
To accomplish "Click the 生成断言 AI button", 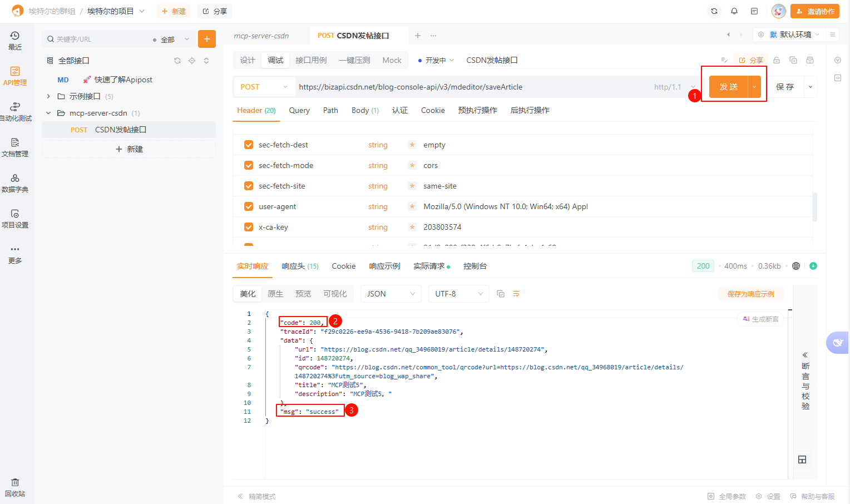I will tap(760, 319).
